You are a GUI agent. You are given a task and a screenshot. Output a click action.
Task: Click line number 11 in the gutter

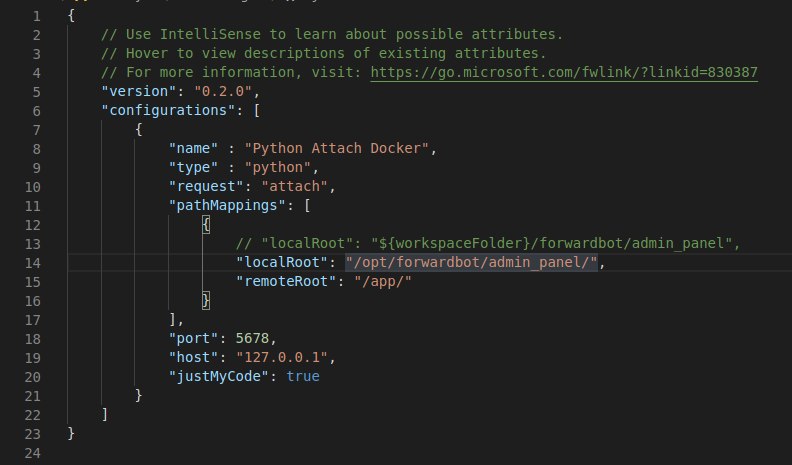pos(33,206)
